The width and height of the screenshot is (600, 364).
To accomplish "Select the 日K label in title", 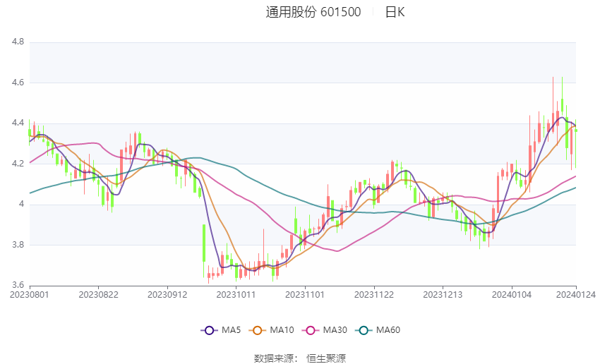I will [395, 12].
